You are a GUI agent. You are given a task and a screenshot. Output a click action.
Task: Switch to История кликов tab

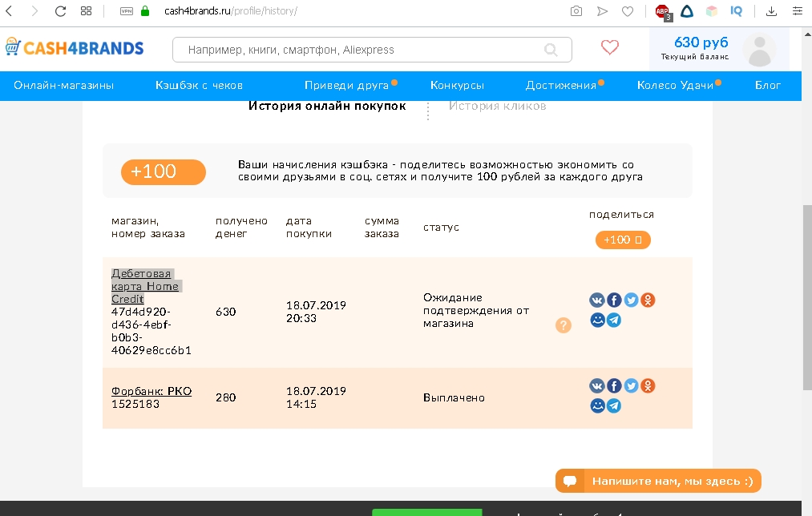click(x=497, y=106)
